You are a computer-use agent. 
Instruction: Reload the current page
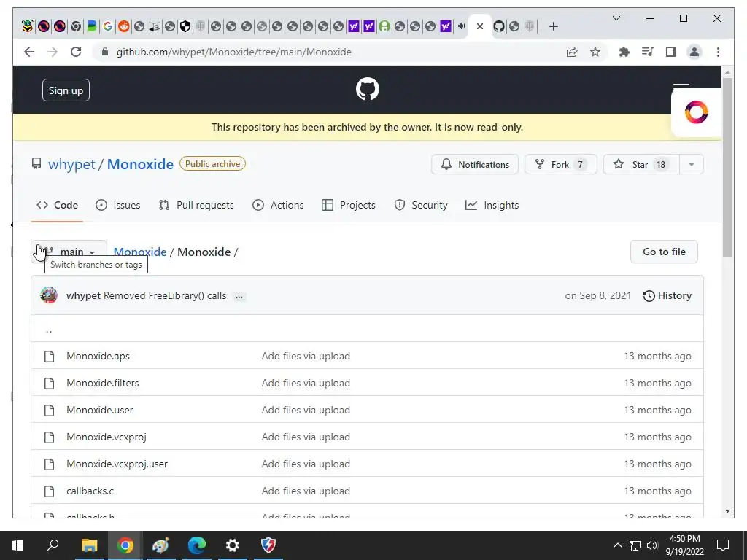tap(76, 52)
